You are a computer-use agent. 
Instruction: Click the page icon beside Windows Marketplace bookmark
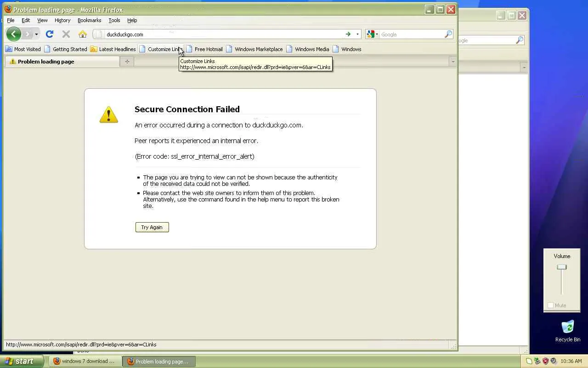229,49
